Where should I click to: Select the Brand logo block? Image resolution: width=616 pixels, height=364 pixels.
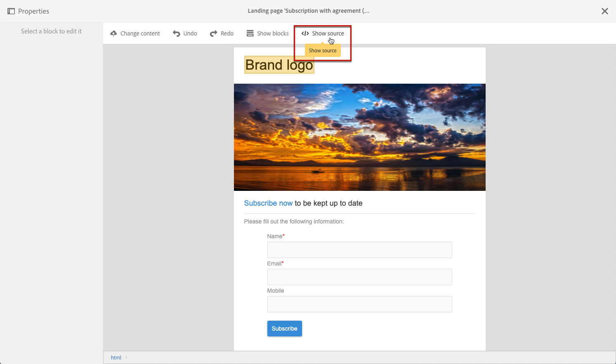pyautogui.click(x=279, y=65)
